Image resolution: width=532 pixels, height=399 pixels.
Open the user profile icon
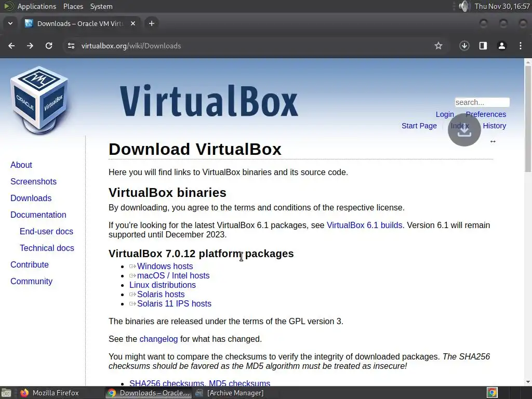(502, 46)
